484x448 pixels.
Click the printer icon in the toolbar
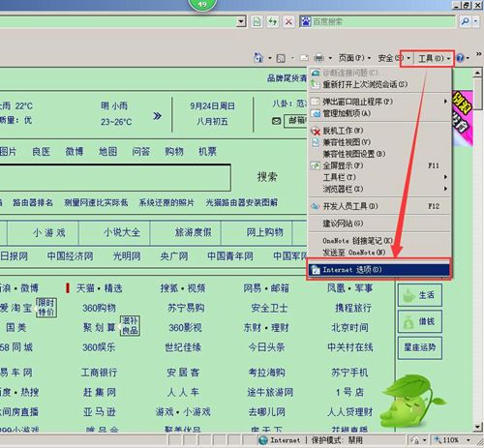coord(318,58)
